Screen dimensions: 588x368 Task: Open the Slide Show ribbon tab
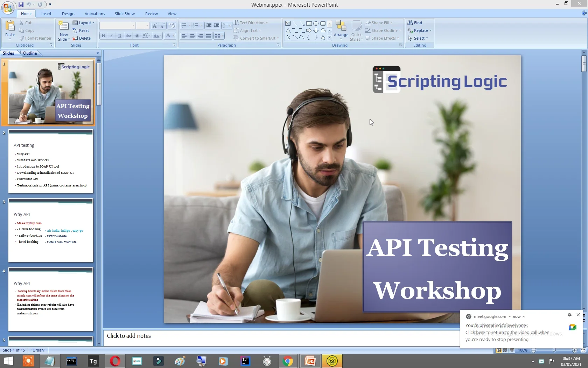click(x=125, y=14)
